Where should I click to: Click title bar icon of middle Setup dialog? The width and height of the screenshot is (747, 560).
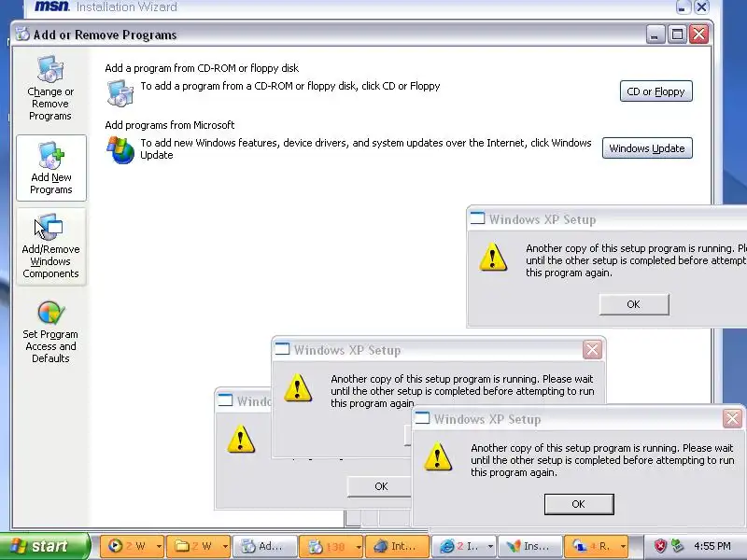[282, 349]
